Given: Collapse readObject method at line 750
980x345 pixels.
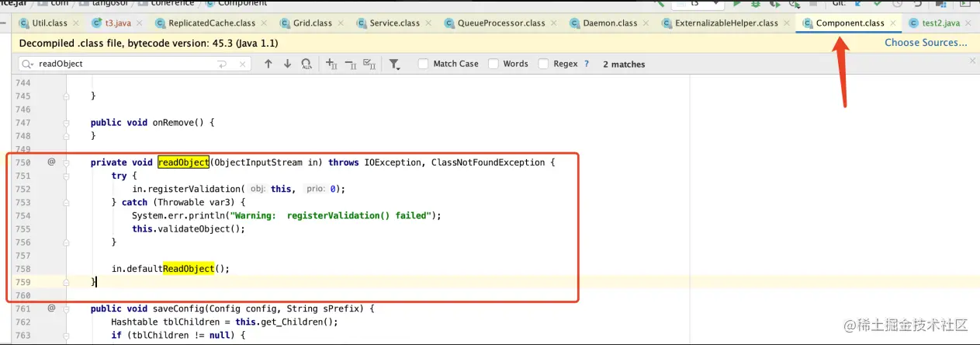Looking at the screenshot, I should click(67, 162).
